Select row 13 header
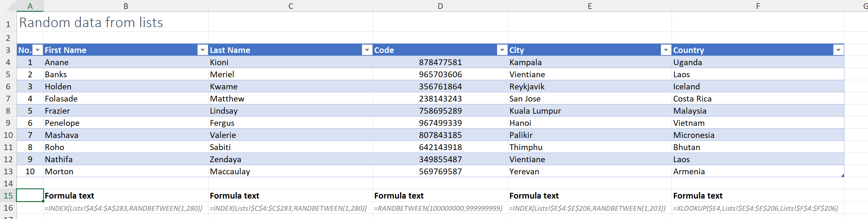The height and width of the screenshot is (219, 868). coord(8,171)
